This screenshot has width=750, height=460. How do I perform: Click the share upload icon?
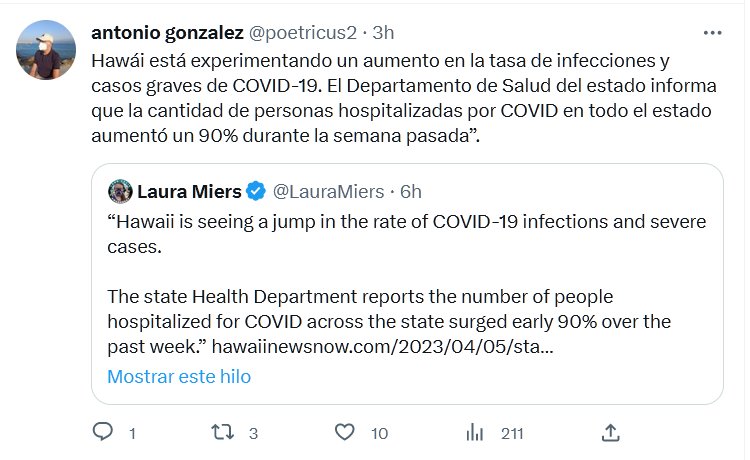(x=610, y=432)
